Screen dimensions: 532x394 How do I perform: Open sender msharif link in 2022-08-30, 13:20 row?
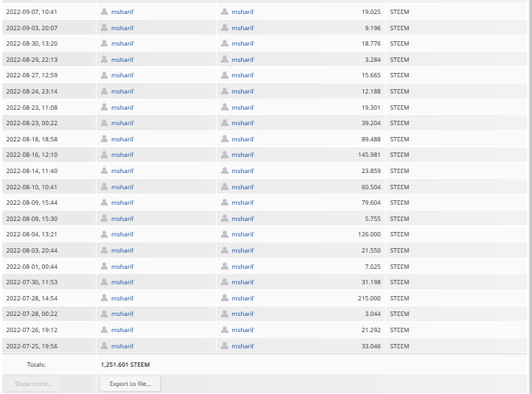pos(122,43)
